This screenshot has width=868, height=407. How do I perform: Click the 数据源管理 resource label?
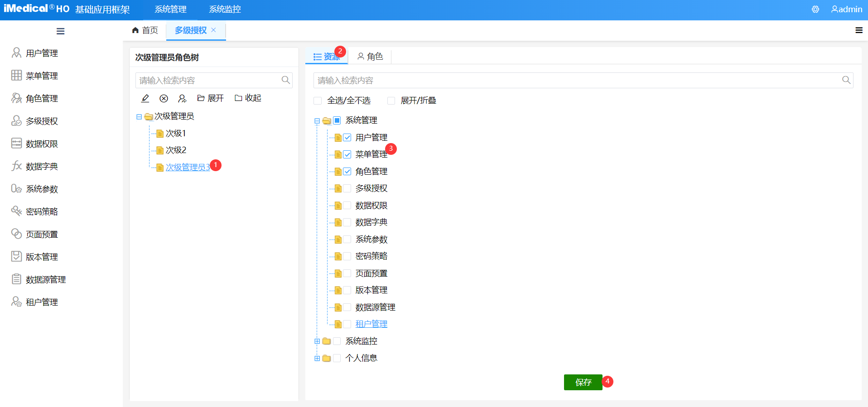click(376, 307)
